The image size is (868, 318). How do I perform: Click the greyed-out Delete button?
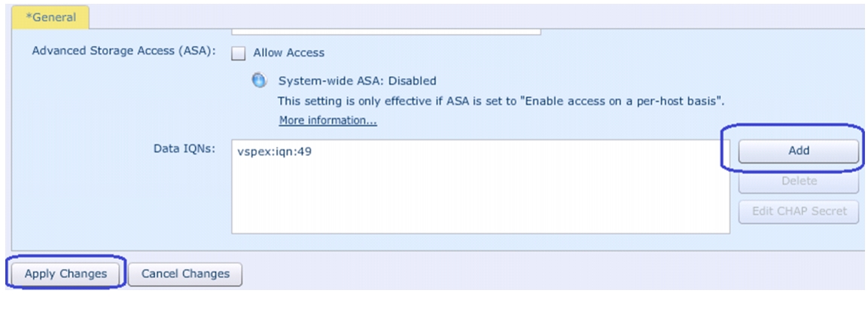799,181
